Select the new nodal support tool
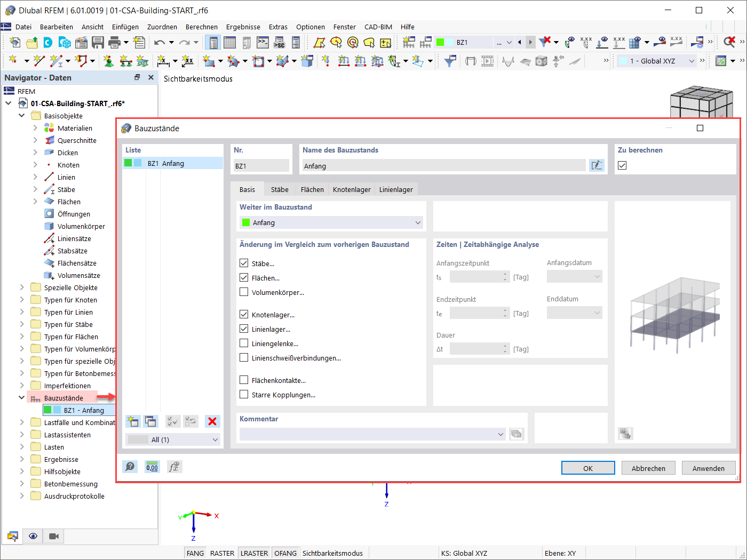 108,61
